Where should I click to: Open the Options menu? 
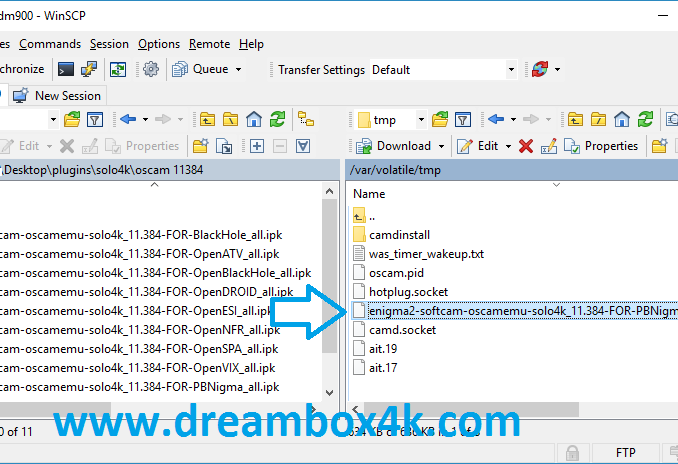click(x=159, y=44)
